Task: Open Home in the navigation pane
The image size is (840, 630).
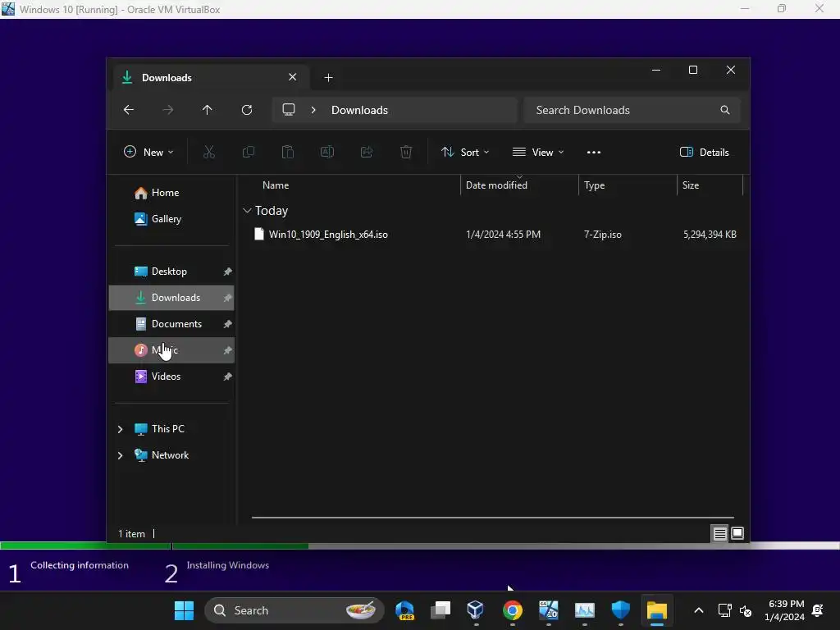Action: click(x=171, y=192)
